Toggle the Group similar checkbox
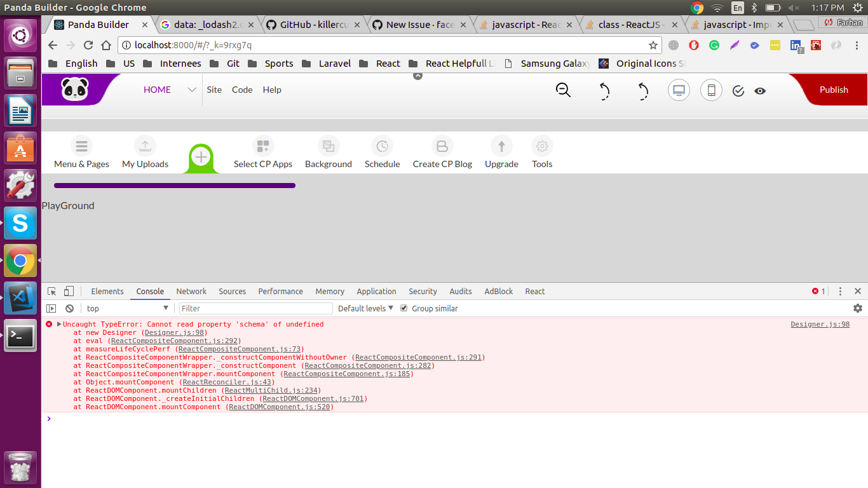868x488 pixels. click(x=403, y=308)
